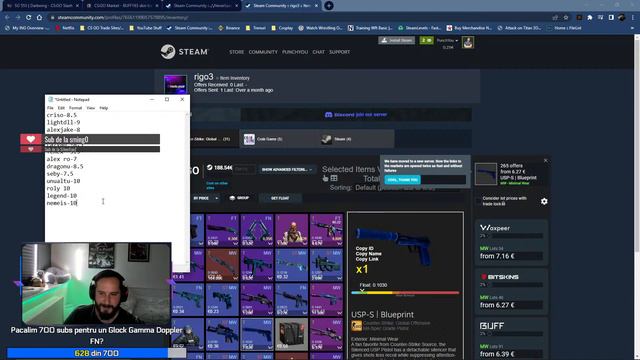Click the USP-S Blueprint thumbnail in offers panel
Image resolution: width=640 pixels, height=360 pixels.
pyautogui.click(x=486, y=173)
